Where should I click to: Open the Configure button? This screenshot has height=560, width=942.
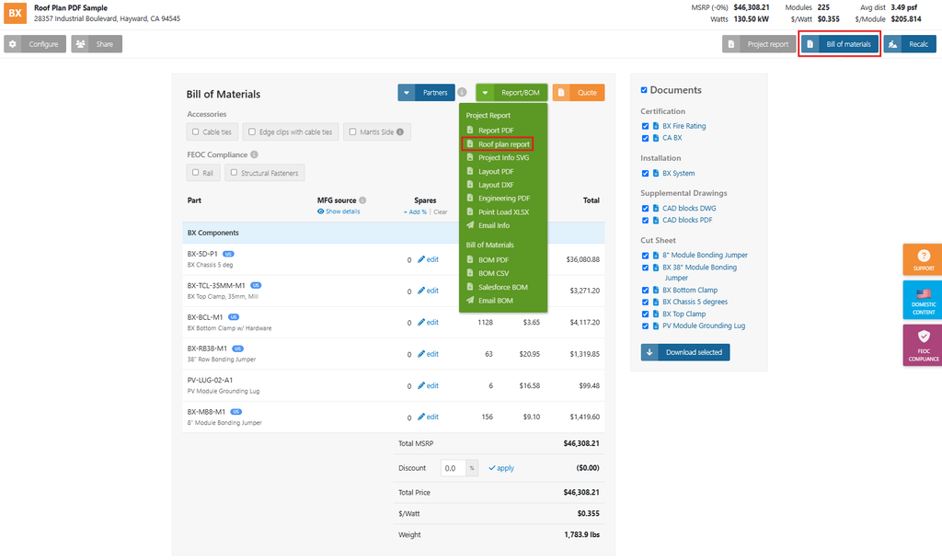(35, 44)
